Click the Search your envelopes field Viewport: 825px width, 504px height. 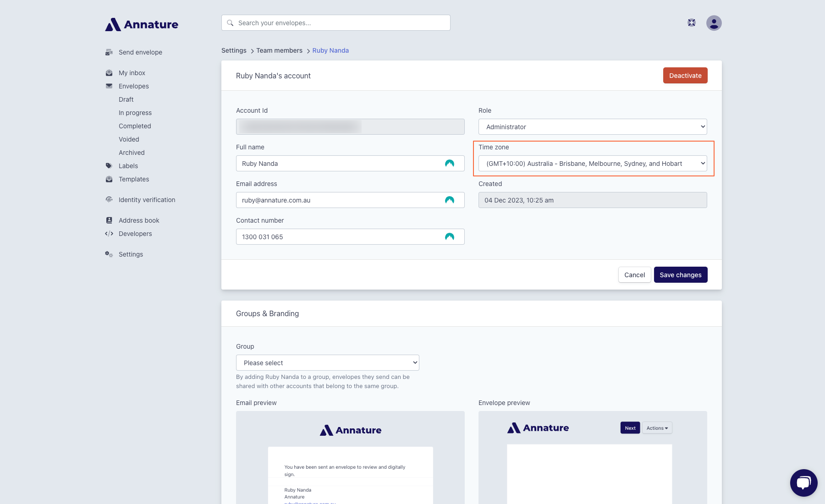click(336, 23)
